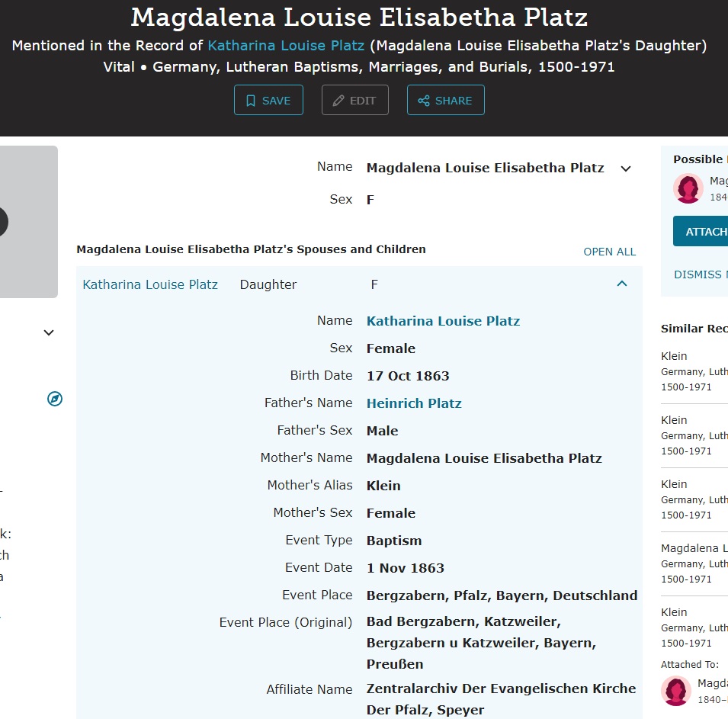Open the first Klein similar record
Viewport: 728px width, 719px height.
[674, 356]
